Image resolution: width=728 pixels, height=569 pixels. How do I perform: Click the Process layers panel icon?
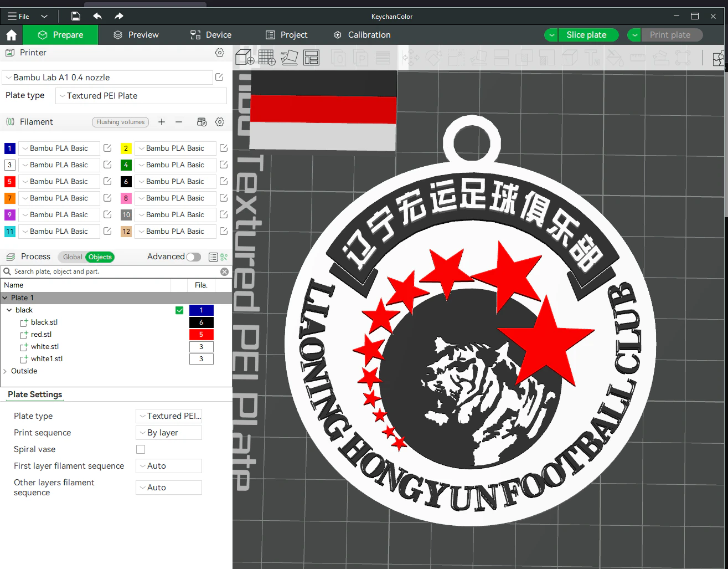pos(10,257)
